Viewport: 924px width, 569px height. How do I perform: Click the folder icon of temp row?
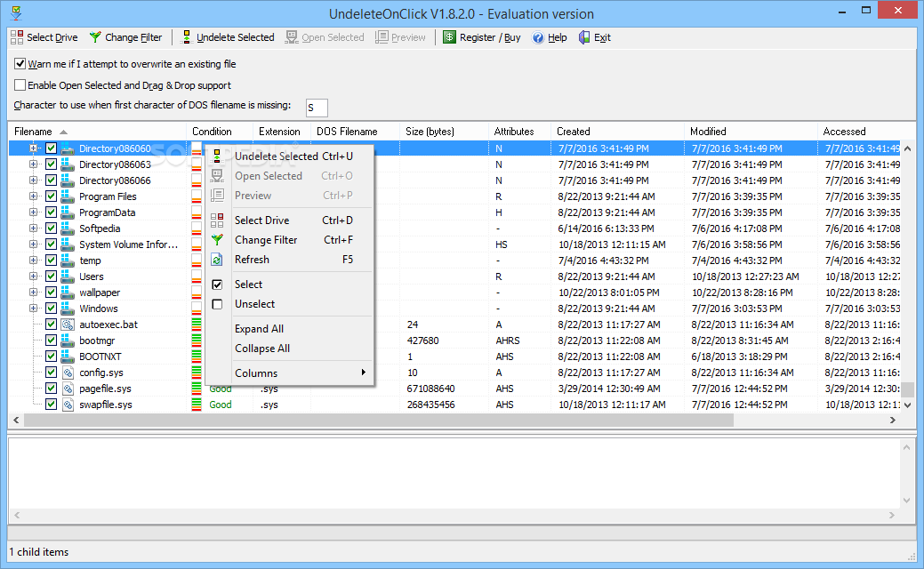click(68, 260)
